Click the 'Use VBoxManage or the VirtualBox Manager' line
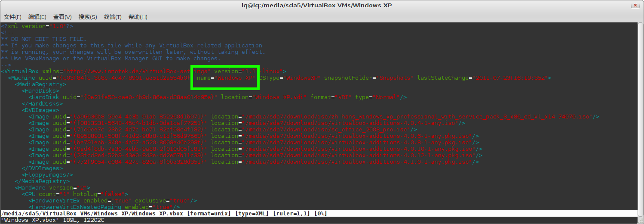This screenshot has width=644, height=224. (x=111, y=58)
